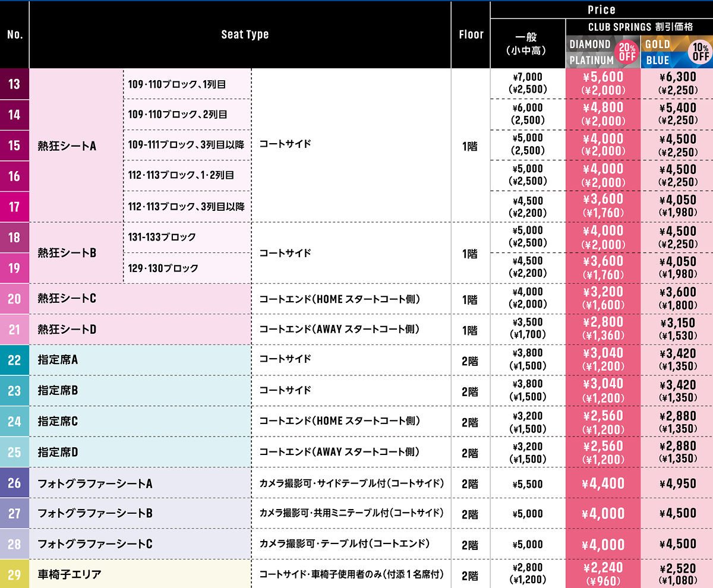This screenshot has width=713, height=588.
Task: Click the 指定席D seat name
Action: 58,453
